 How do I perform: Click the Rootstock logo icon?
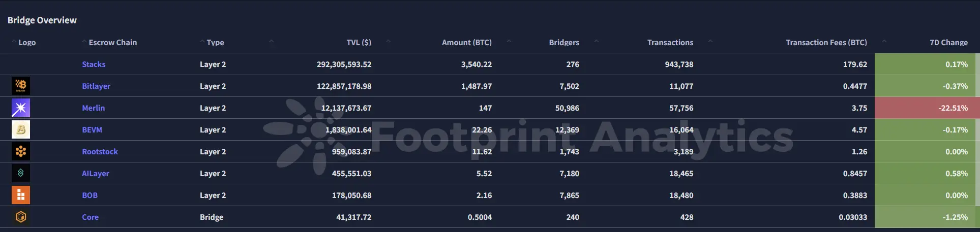(21, 151)
